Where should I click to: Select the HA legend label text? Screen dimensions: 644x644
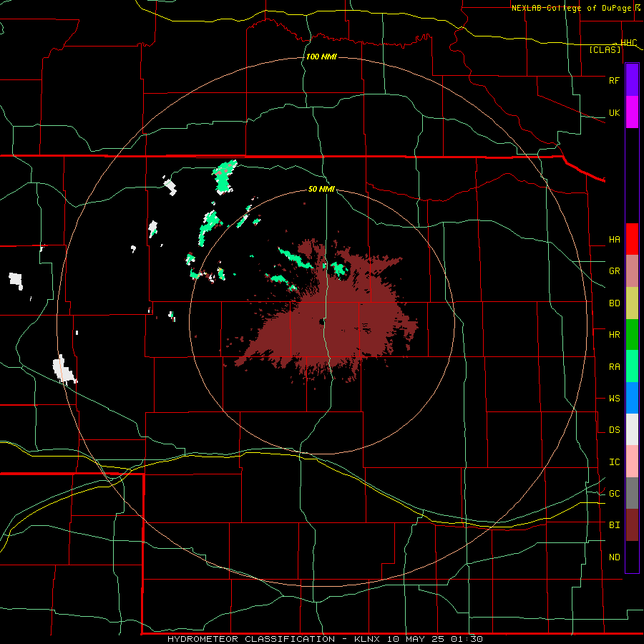point(614,239)
